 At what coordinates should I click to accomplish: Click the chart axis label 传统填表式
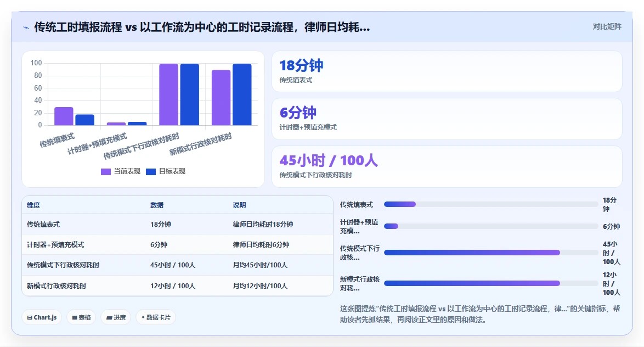[57, 140]
